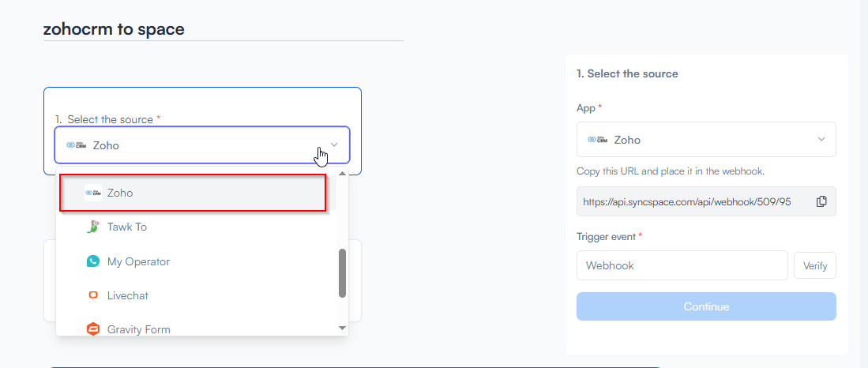Choose Tawk To option in list
The height and width of the screenshot is (368, 868).
tap(127, 227)
